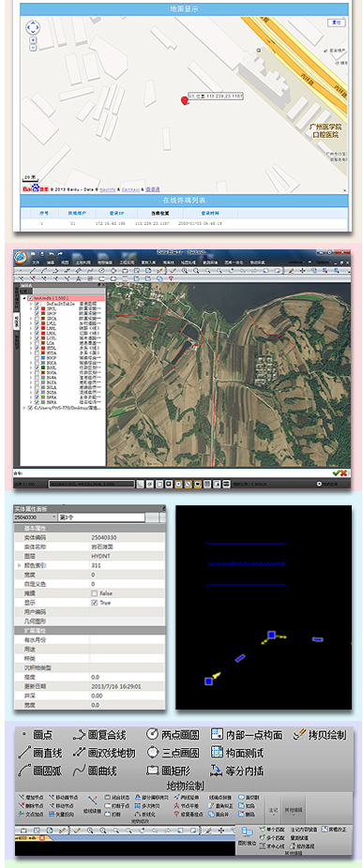
Task: Select the 画点 draw point tool
Action: point(37,735)
